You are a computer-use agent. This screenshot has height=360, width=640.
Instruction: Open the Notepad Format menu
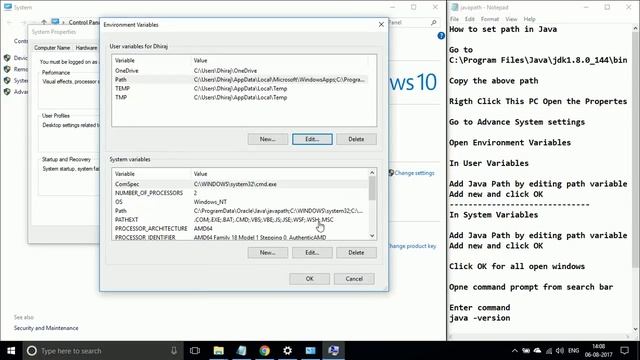pyautogui.click(x=490, y=19)
